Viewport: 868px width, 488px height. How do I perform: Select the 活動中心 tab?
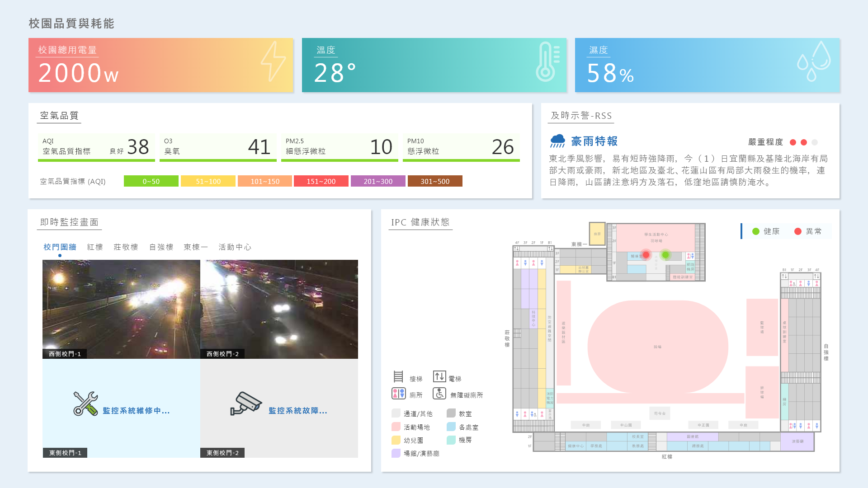235,247
